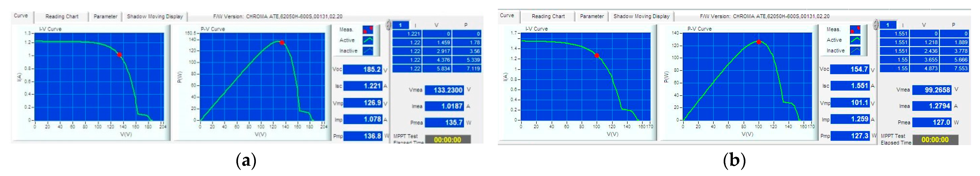Switch to the Parameter tab in panel (a)
The height and width of the screenshot is (176, 980).
tap(105, 16)
